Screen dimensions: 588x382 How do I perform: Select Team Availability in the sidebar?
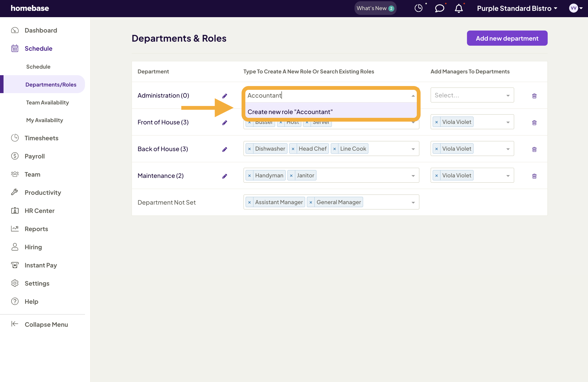[47, 102]
